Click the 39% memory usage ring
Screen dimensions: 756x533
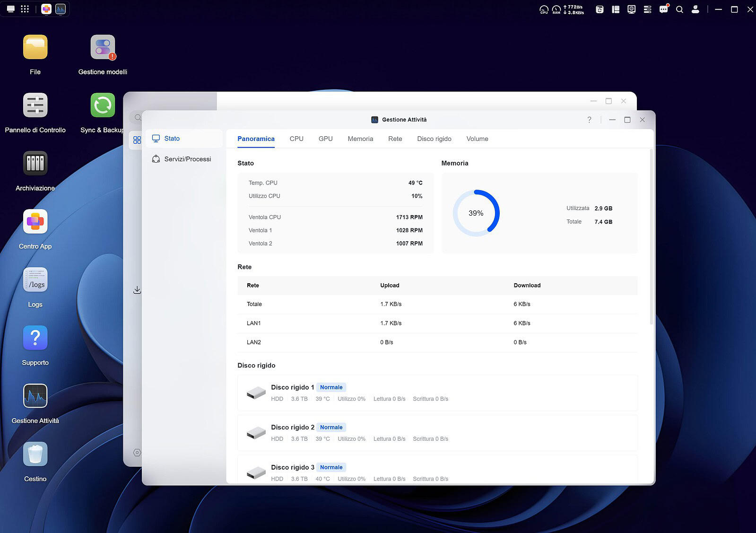476,213
